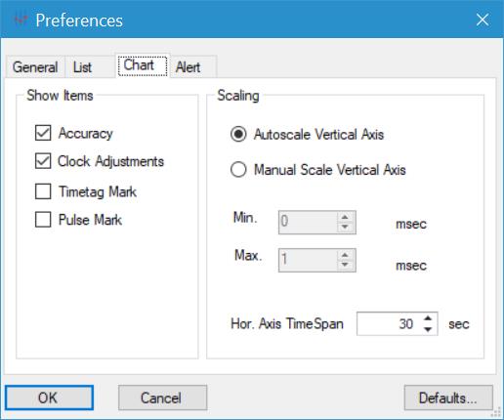Click the Max. spinner up arrow
Screen dimensions: 504x420
click(345, 255)
